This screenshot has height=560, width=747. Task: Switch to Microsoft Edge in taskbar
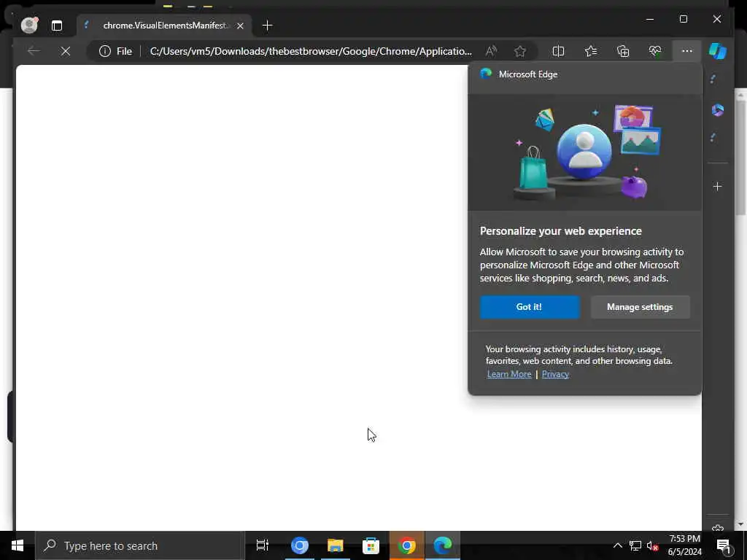(443, 545)
